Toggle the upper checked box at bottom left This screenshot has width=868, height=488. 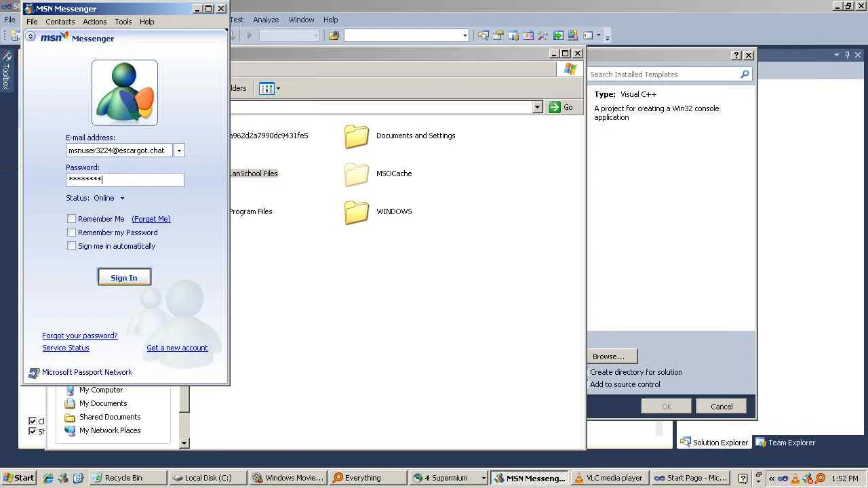tap(32, 421)
